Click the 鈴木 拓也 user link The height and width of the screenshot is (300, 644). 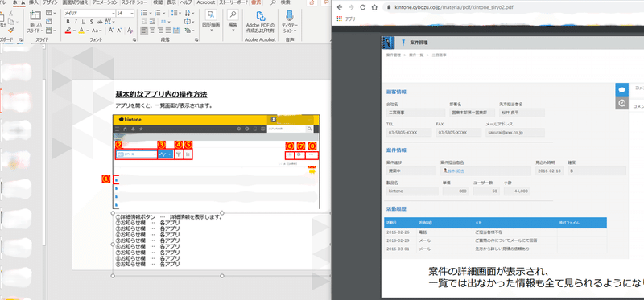pos(455,171)
